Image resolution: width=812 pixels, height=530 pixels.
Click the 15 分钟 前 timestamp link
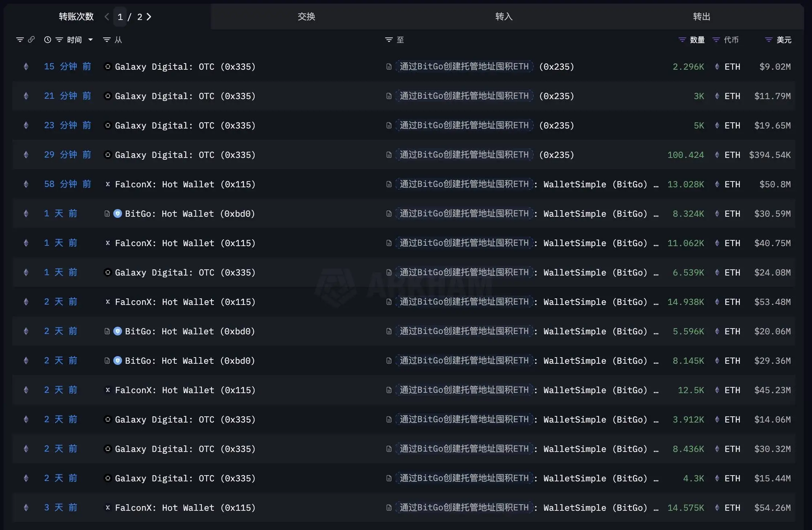[67, 66]
